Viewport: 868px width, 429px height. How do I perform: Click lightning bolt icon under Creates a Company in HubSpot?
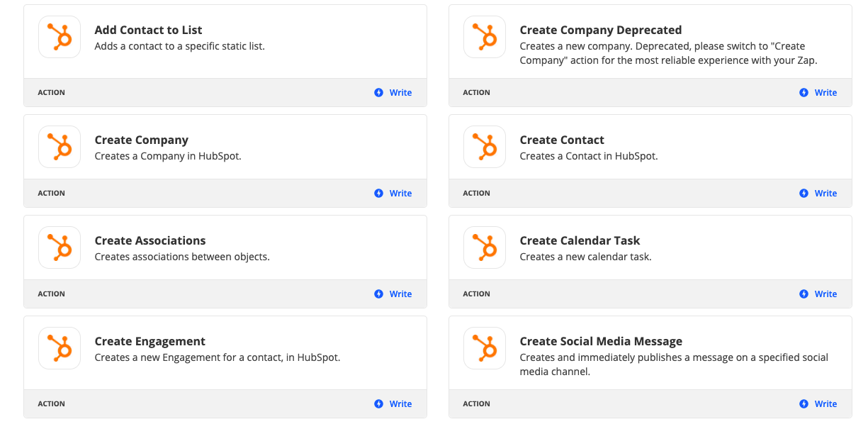click(378, 194)
